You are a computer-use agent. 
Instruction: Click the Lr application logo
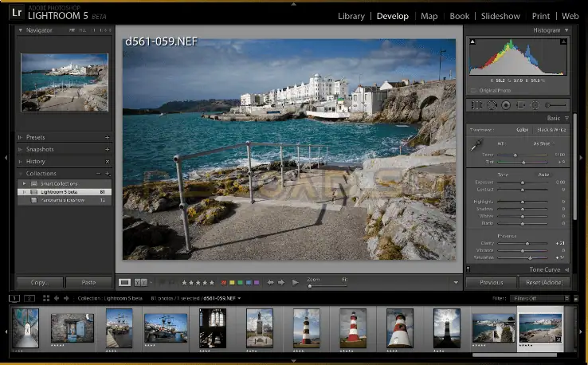pyautogui.click(x=17, y=13)
